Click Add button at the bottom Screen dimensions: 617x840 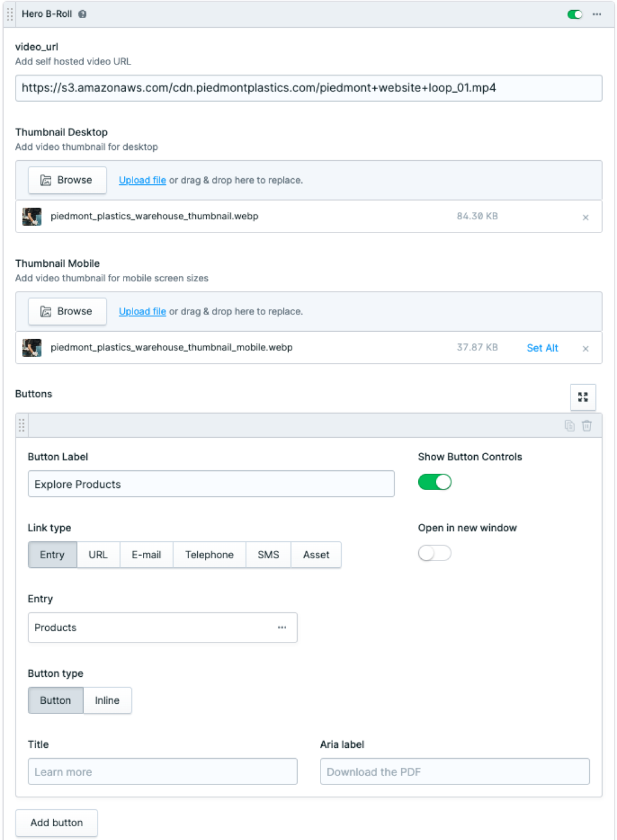point(57,823)
